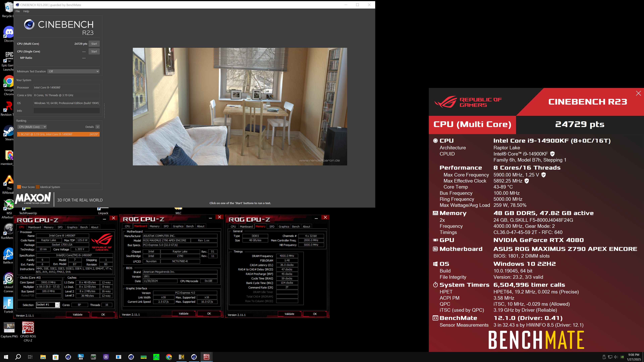Click the rendered room image preview
Screen dimensions: 644x362
click(240, 106)
